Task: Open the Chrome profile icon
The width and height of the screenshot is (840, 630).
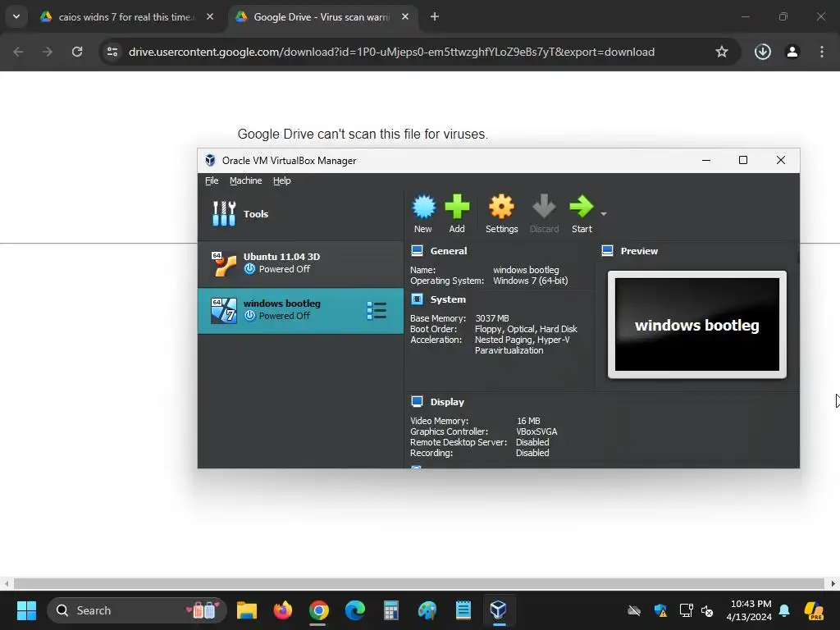Action: pyautogui.click(x=792, y=52)
